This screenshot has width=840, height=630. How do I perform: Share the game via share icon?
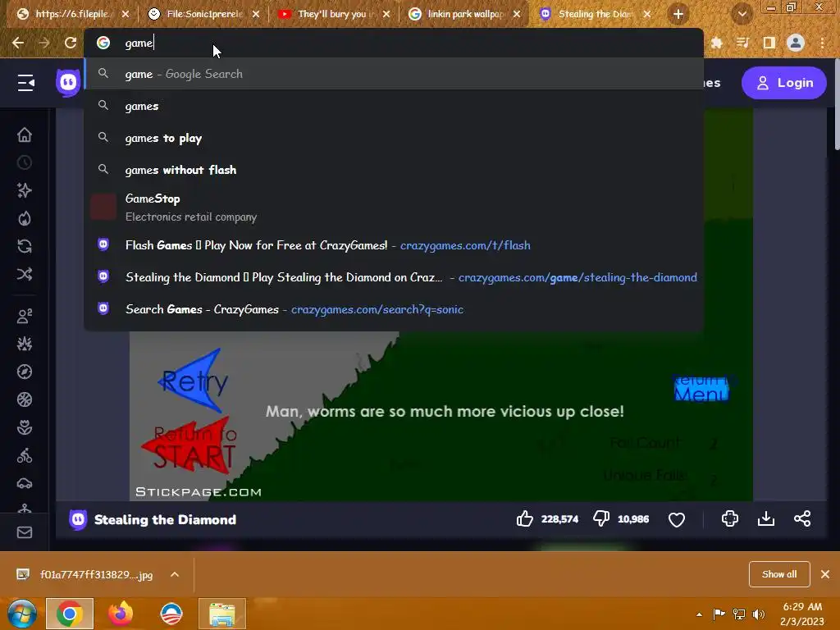pyautogui.click(x=802, y=518)
